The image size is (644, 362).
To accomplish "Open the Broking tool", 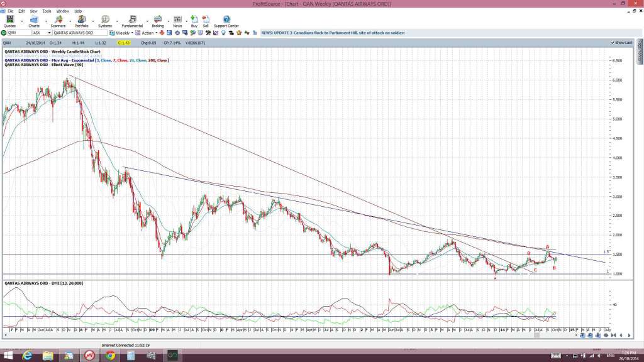I will (x=158, y=21).
